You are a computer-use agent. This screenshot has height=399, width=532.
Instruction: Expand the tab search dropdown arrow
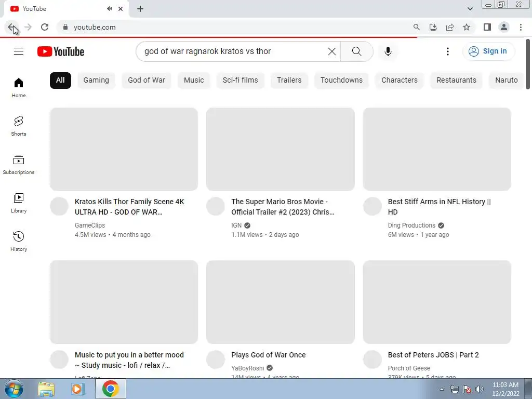pyautogui.click(x=470, y=9)
